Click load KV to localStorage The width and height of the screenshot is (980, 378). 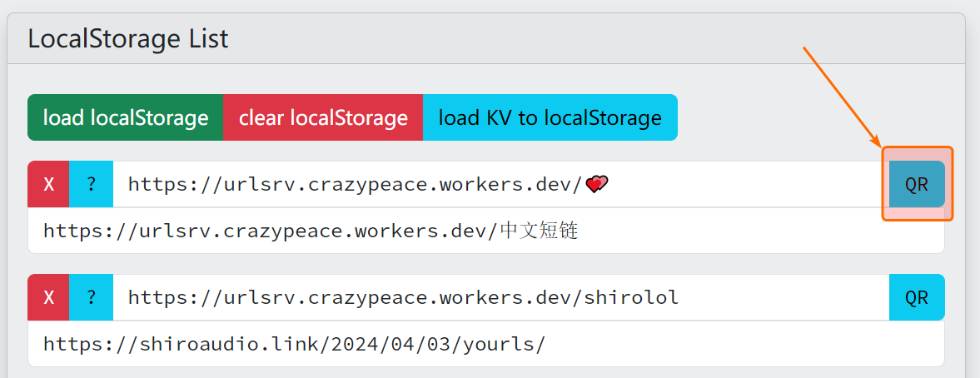(550, 117)
